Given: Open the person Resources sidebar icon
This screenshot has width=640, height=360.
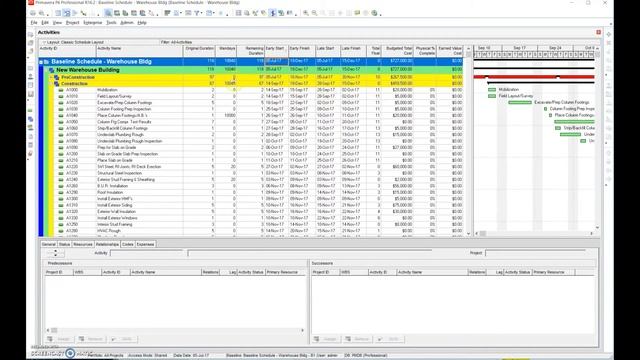Looking at the screenshot, I should point(31,76).
